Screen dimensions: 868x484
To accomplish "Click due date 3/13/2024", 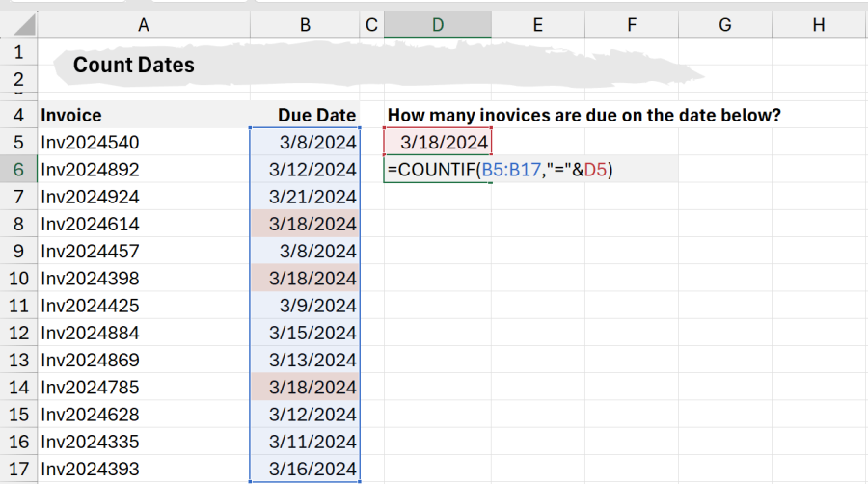I will pyautogui.click(x=305, y=360).
